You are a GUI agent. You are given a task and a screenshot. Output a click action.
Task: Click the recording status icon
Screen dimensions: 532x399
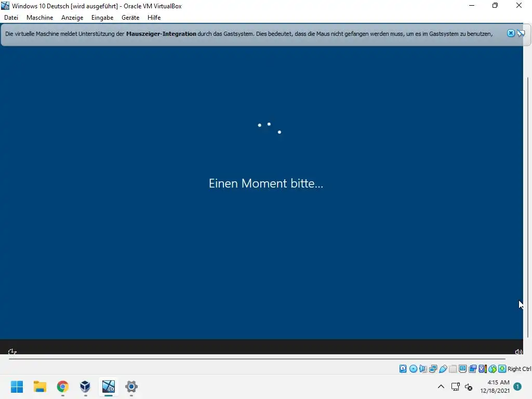tap(472, 369)
